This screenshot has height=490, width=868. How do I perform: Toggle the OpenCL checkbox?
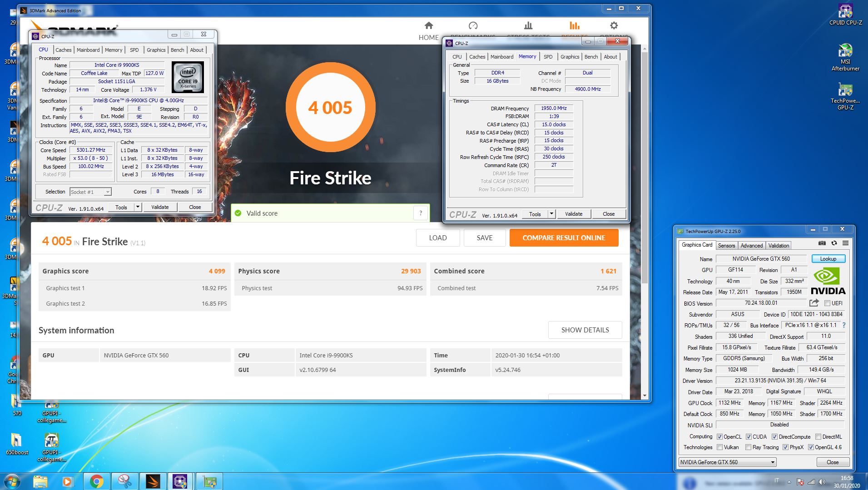pyautogui.click(x=719, y=436)
